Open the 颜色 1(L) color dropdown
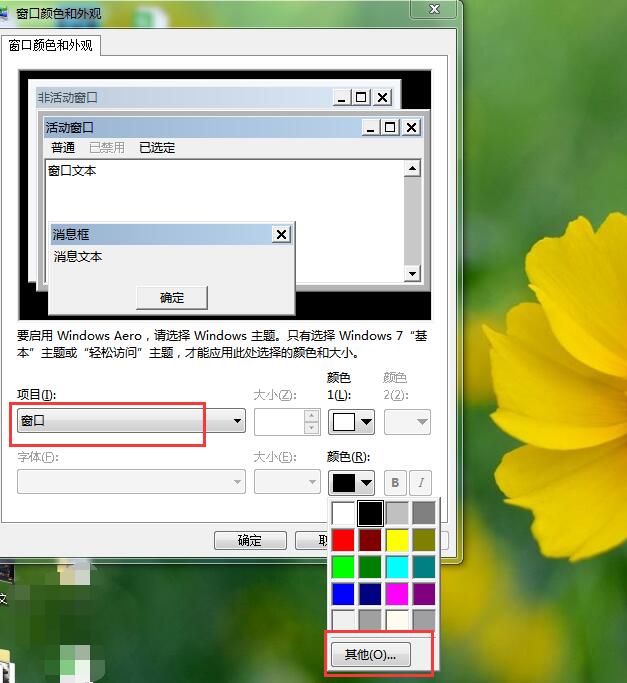627x683 pixels. (x=351, y=422)
